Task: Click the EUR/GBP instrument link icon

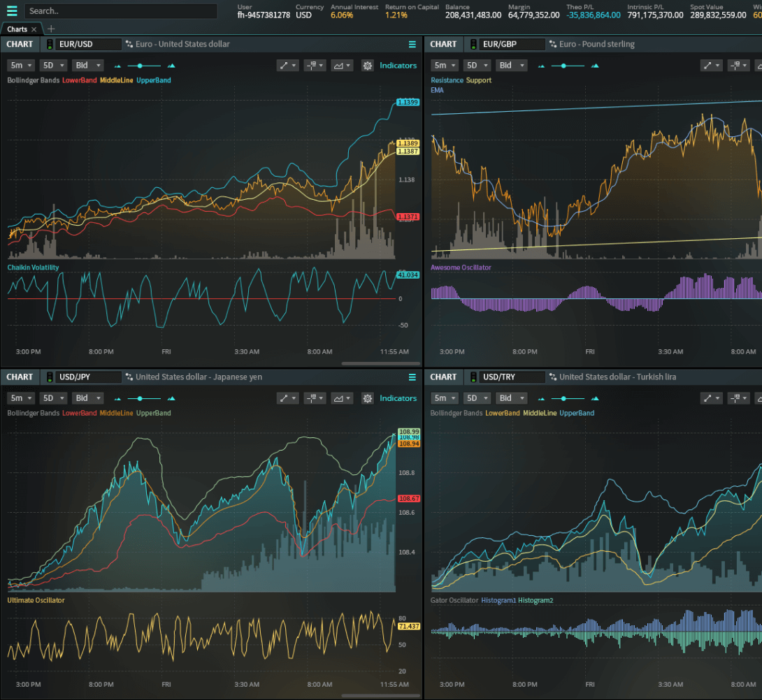Action: click(552, 44)
